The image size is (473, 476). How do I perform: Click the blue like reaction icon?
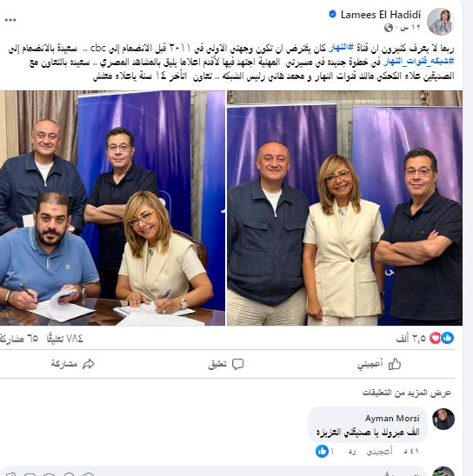click(x=448, y=338)
